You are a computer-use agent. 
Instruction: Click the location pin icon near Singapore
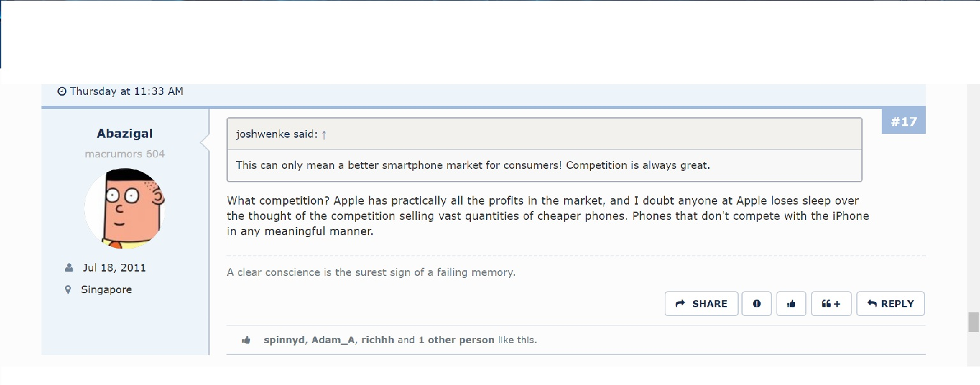(68, 289)
